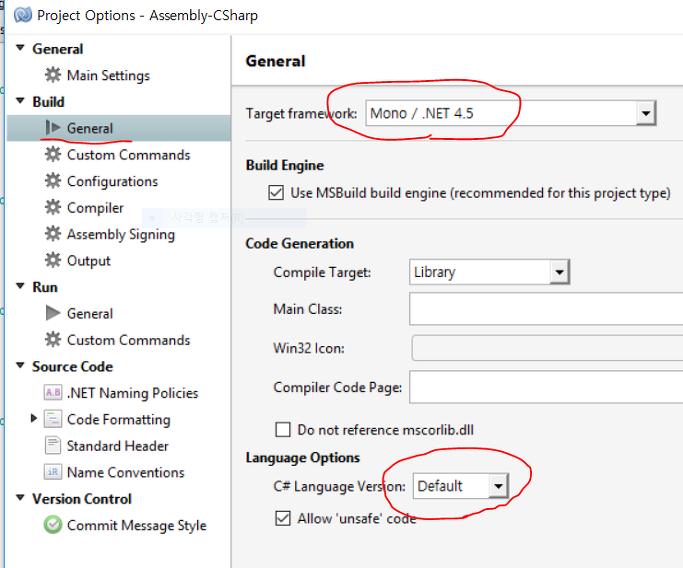Image resolution: width=683 pixels, height=568 pixels.
Task: Click the Version Control section heading
Action: [82, 499]
